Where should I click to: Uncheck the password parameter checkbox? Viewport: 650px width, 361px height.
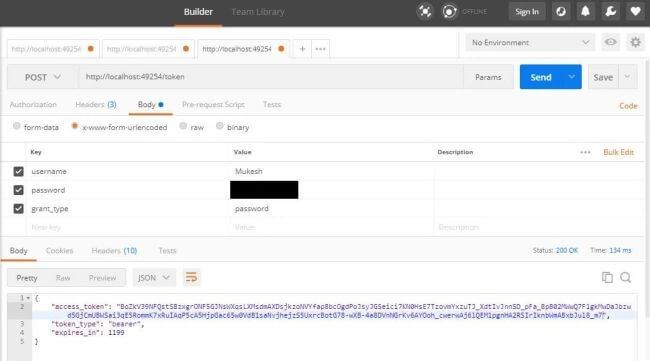pos(18,190)
